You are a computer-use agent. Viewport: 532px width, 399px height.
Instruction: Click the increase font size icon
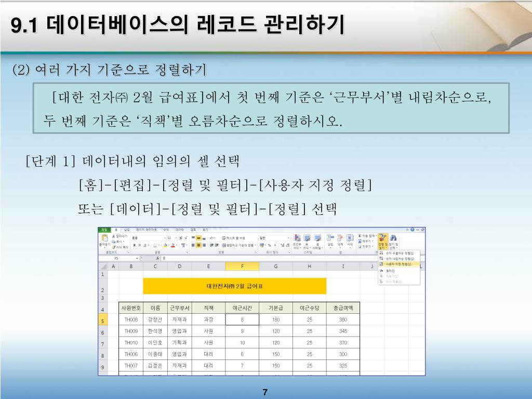click(180, 238)
